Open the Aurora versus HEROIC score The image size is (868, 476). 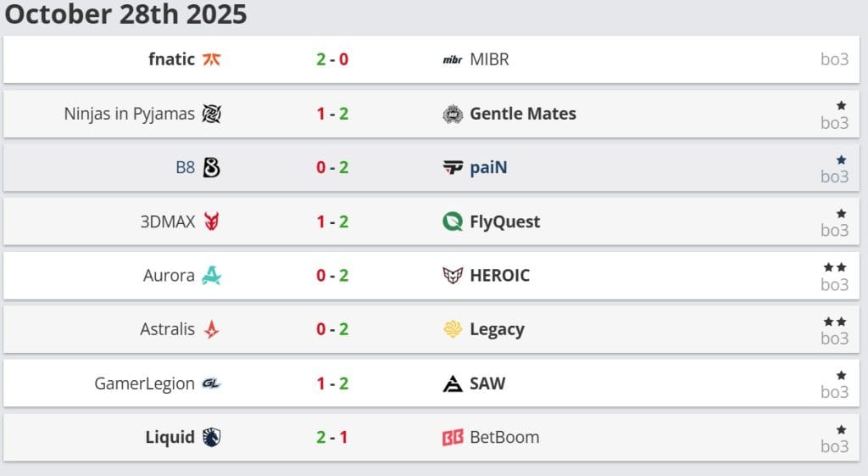[332, 276]
